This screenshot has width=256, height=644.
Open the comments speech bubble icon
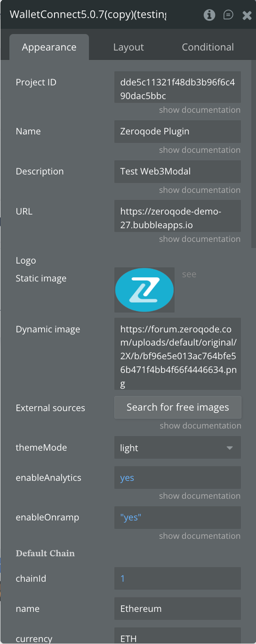228,15
